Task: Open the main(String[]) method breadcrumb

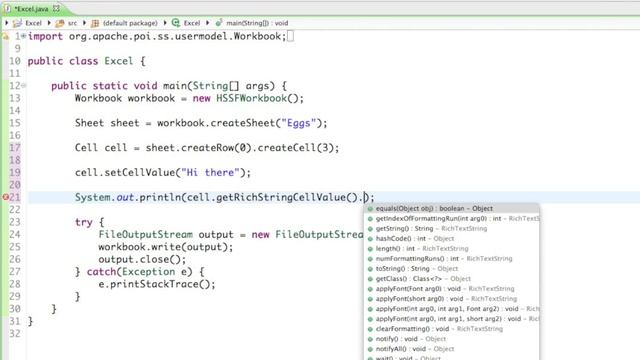Action: click(257, 23)
